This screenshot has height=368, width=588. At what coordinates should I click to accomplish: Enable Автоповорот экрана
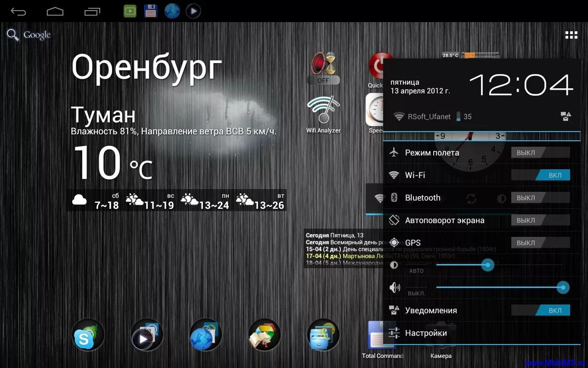(x=540, y=220)
